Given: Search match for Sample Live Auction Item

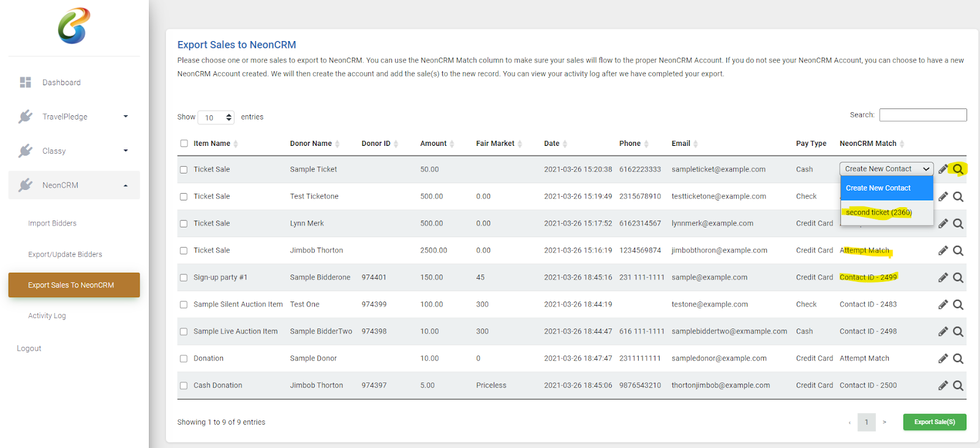Looking at the screenshot, I should 959,332.
